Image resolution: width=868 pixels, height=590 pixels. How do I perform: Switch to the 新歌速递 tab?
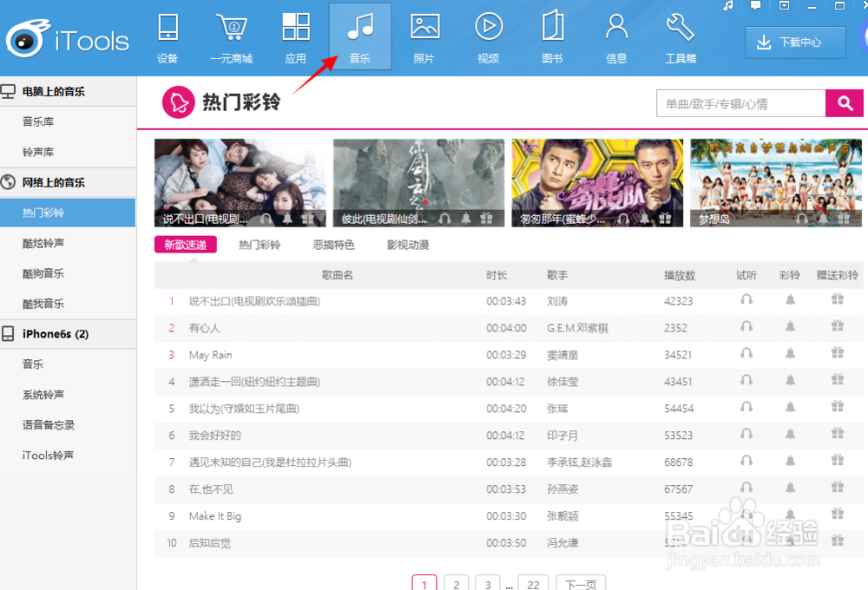tap(186, 245)
